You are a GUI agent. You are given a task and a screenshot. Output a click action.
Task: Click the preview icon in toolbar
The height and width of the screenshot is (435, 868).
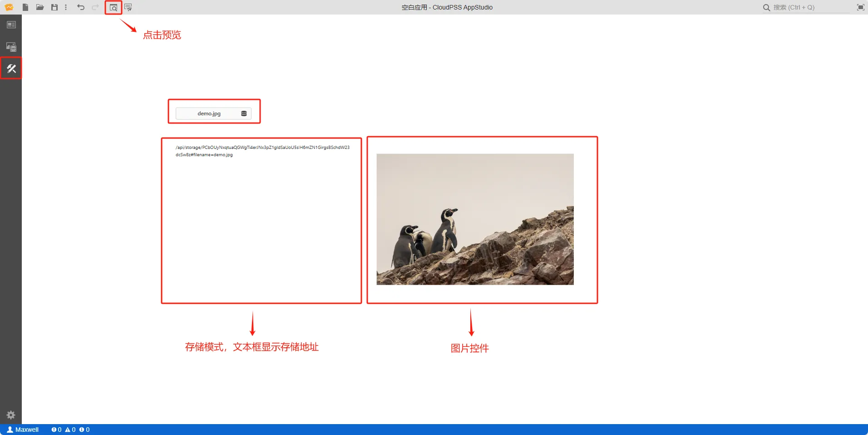click(x=113, y=8)
